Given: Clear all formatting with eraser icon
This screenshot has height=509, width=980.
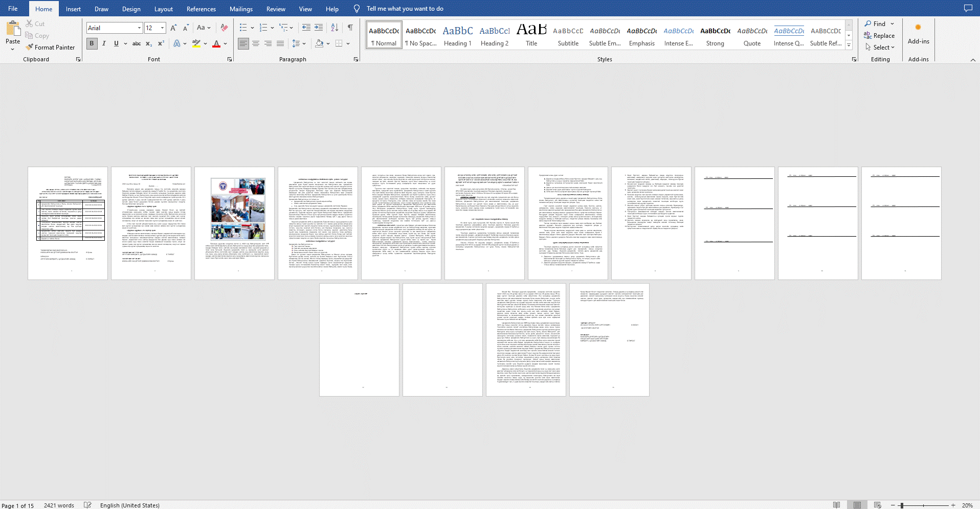Looking at the screenshot, I should [x=224, y=28].
